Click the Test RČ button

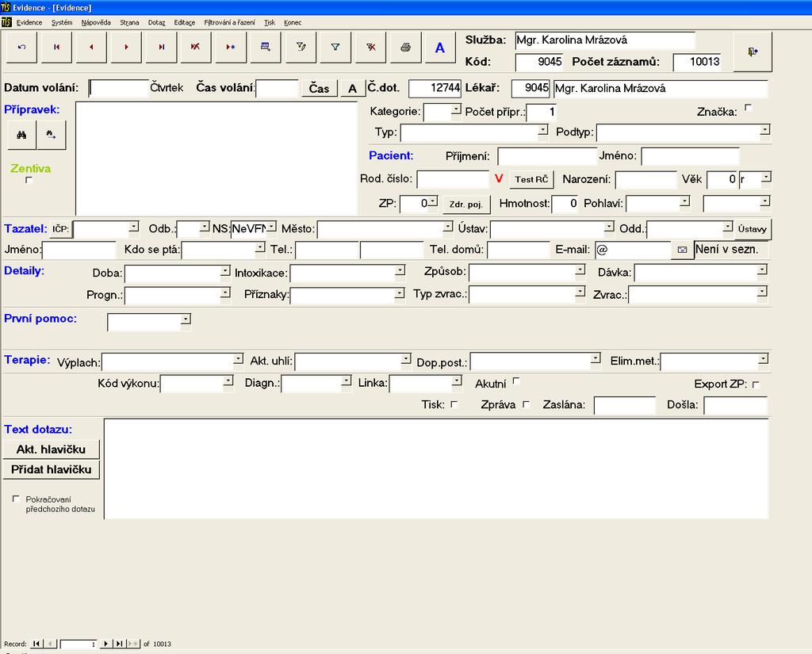click(531, 179)
